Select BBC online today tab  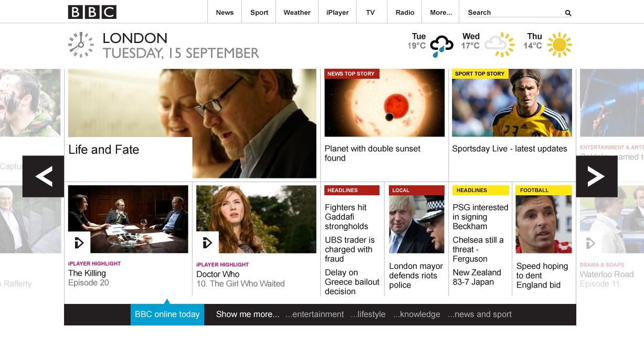click(x=167, y=314)
